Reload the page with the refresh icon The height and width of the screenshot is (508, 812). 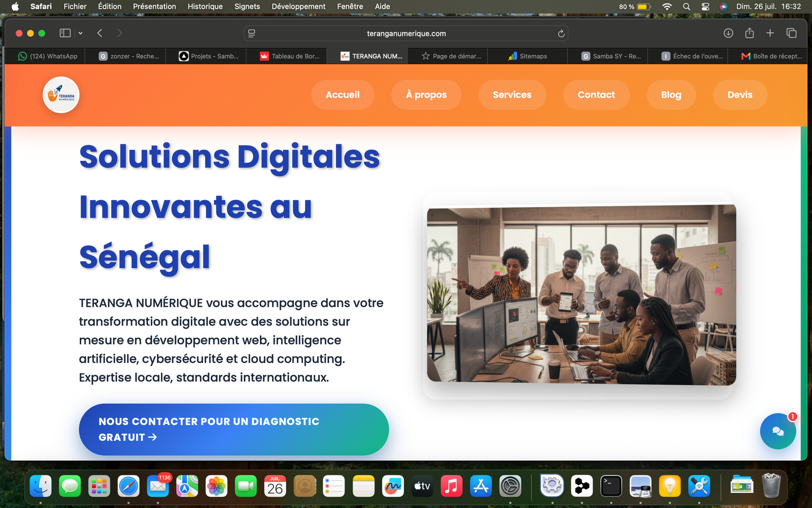coord(561,34)
